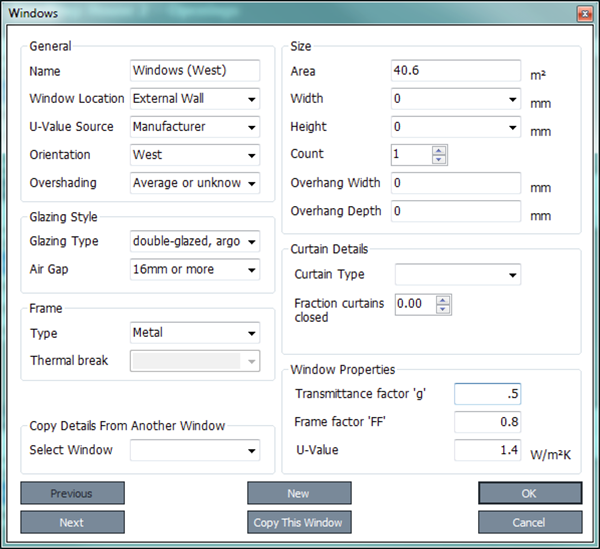Screen dimensions: 600x549
Task: Click the Glazing Style group title
Action: (x=64, y=217)
